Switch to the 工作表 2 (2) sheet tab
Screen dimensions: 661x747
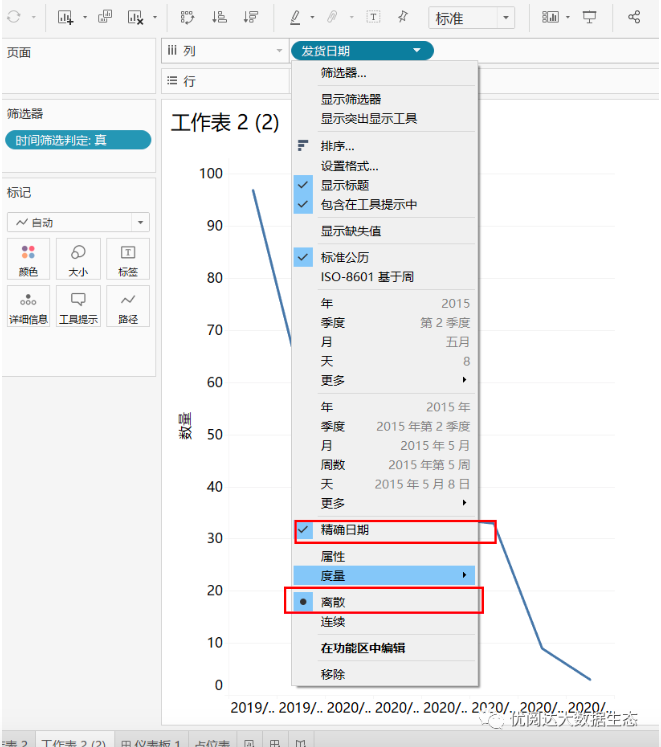73,741
